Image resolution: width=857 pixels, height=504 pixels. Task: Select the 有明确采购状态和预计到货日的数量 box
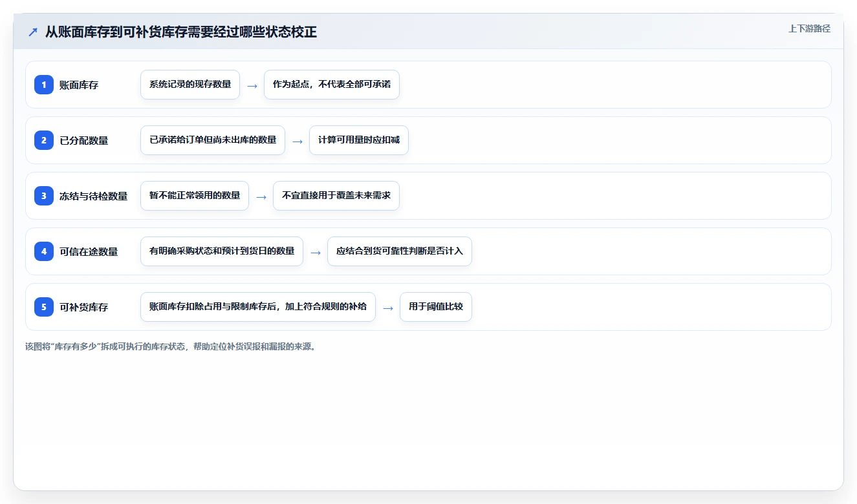pos(222,251)
